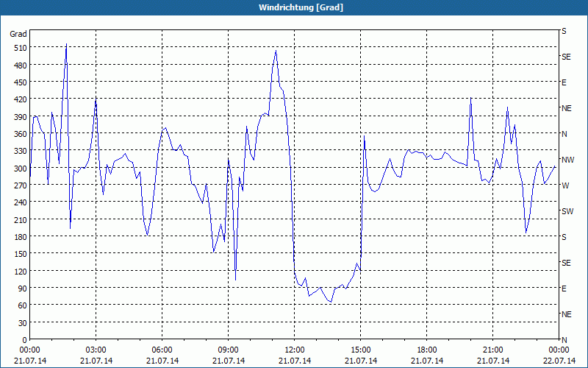The height and width of the screenshot is (368, 588).
Task: Click the line's lowest dip near 60
Action: (331, 302)
